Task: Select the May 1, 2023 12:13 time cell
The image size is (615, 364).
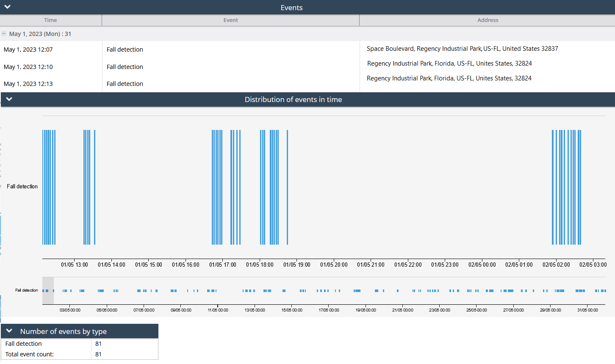Action: (28, 84)
